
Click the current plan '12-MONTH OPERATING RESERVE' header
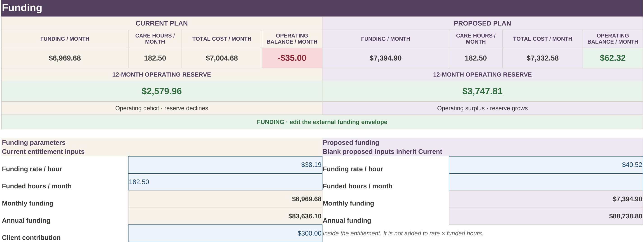(x=161, y=75)
